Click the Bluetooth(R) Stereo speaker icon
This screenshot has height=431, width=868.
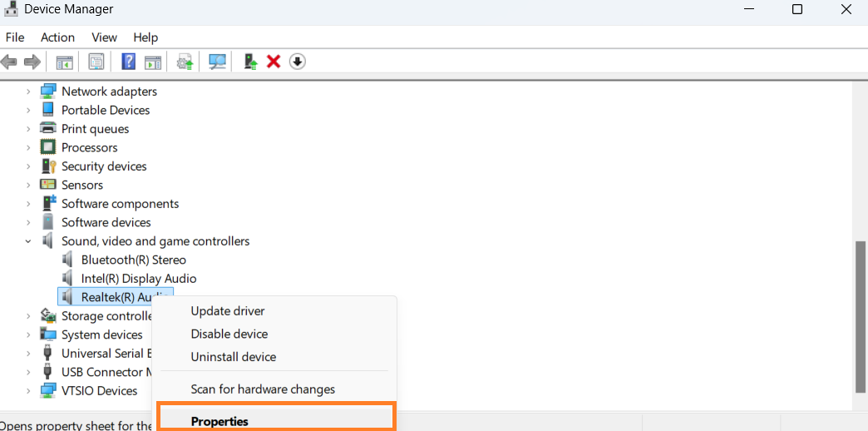tap(67, 260)
